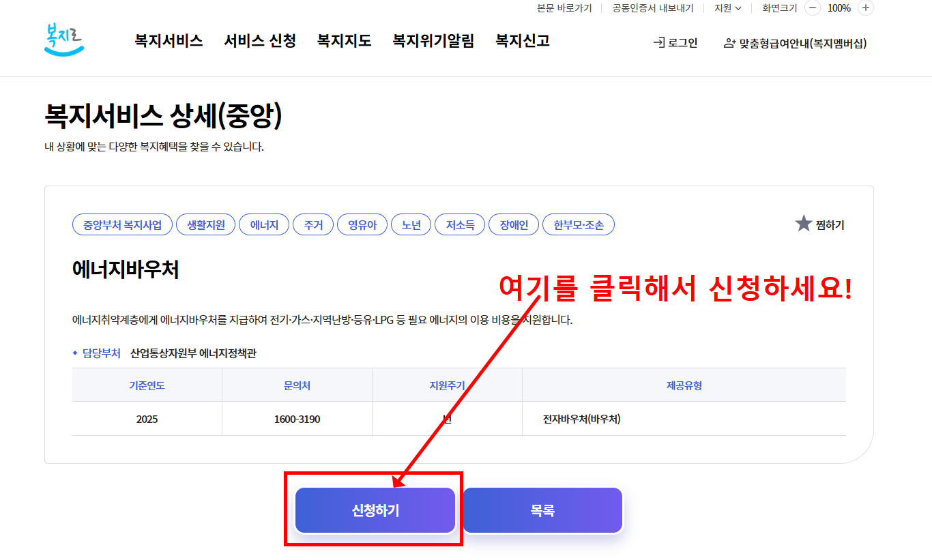932x560 pixels.
Task: Open the 복지서비스 menu
Action: [168, 41]
